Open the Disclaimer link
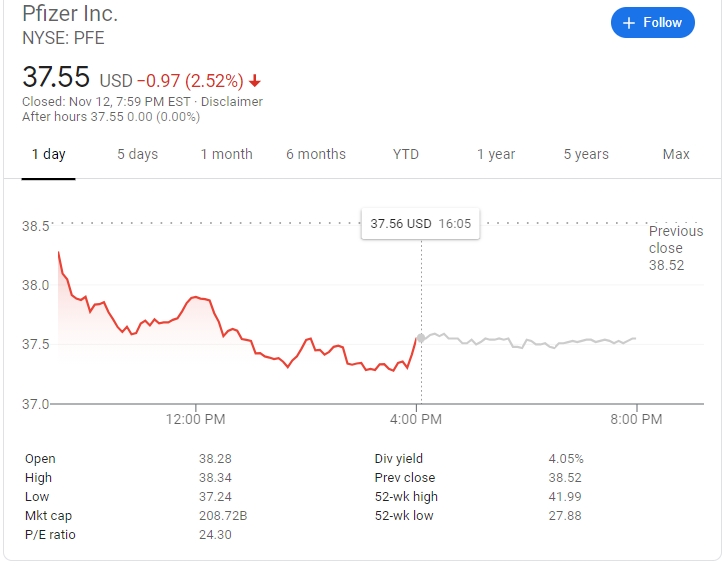Image resolution: width=724 pixels, height=567 pixels. pyautogui.click(x=232, y=102)
